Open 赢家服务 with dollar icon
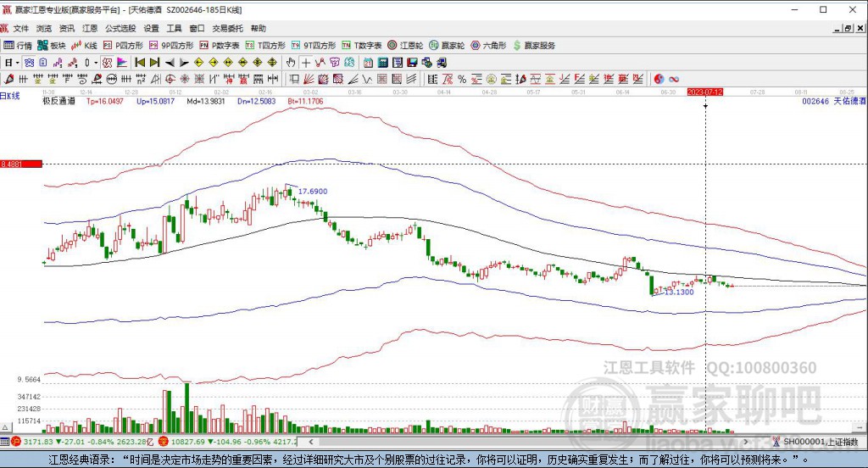Viewport: 868px width, 468px height. [x=534, y=46]
